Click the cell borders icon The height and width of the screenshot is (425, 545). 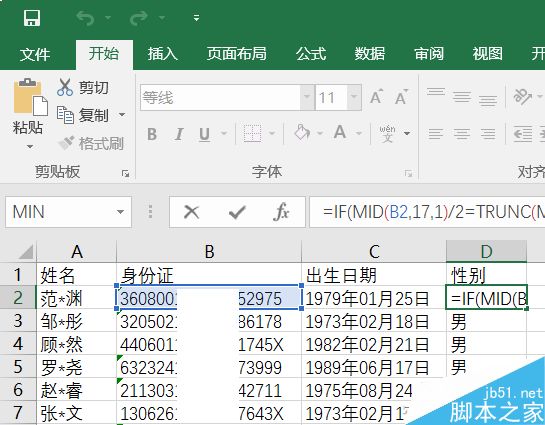[x=252, y=133]
